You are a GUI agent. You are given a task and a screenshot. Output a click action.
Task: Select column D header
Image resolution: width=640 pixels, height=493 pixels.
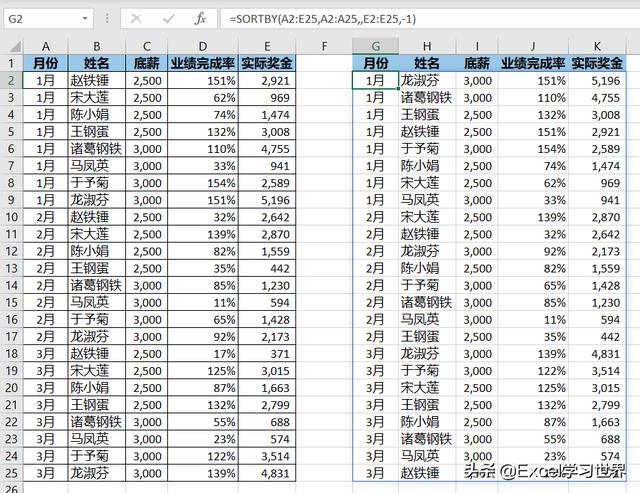[203, 47]
